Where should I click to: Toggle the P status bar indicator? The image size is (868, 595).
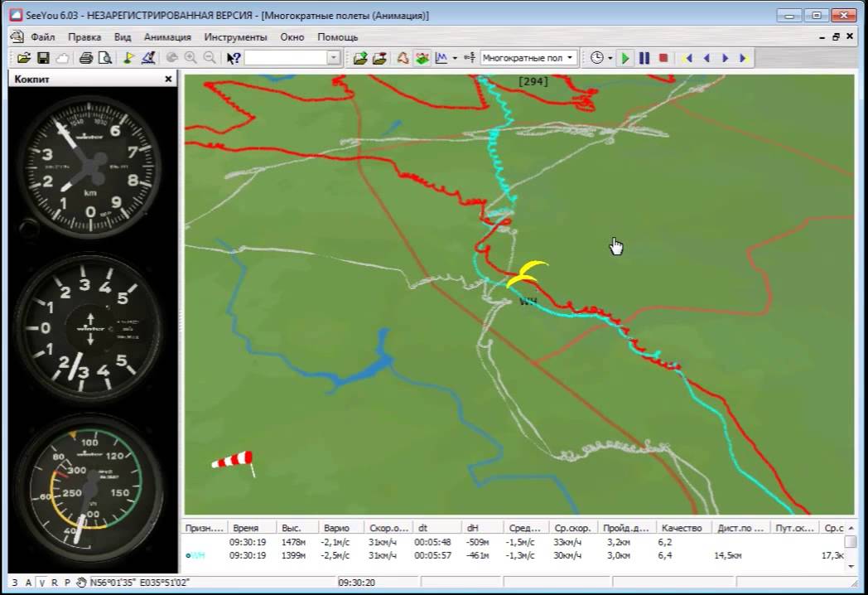click(x=67, y=583)
